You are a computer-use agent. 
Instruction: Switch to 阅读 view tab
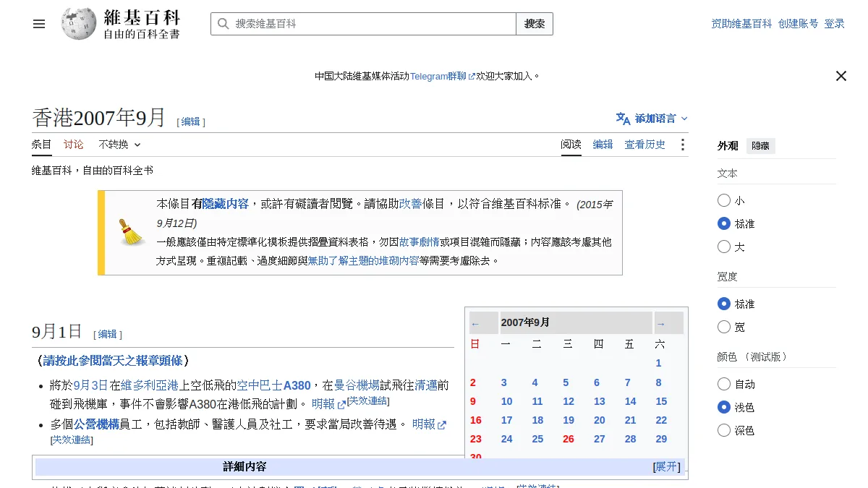point(571,145)
